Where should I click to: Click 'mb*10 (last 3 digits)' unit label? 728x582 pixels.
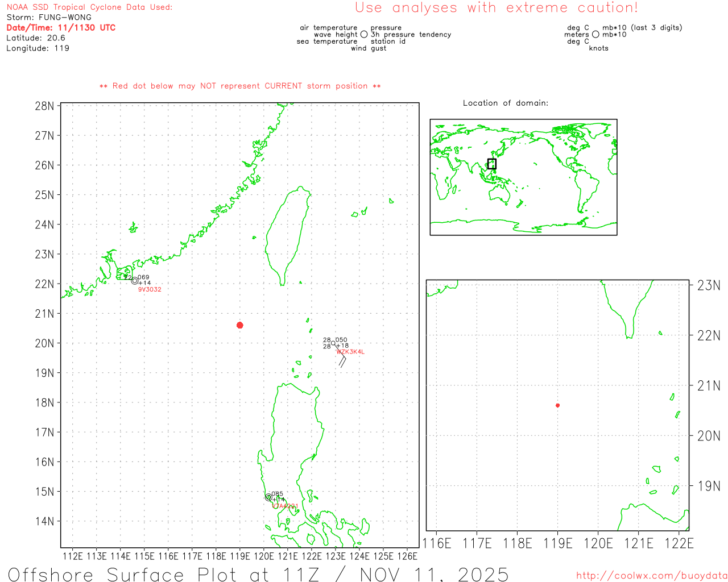tap(642, 28)
